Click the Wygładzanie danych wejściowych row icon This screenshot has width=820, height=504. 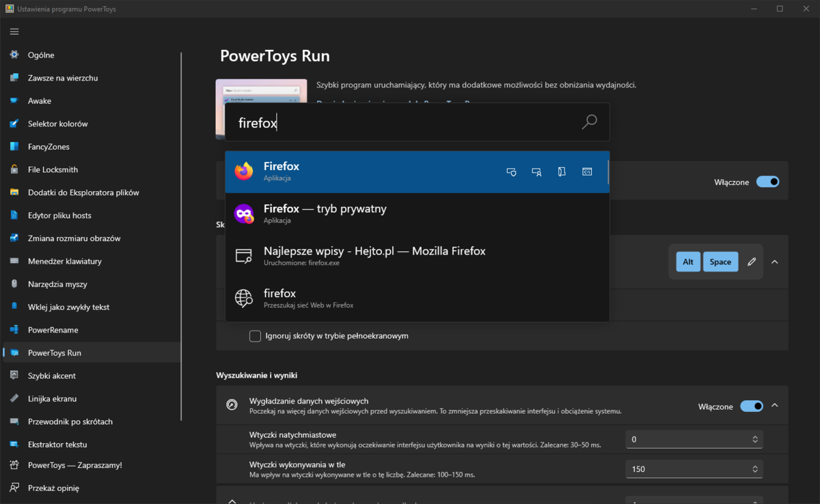(232, 406)
